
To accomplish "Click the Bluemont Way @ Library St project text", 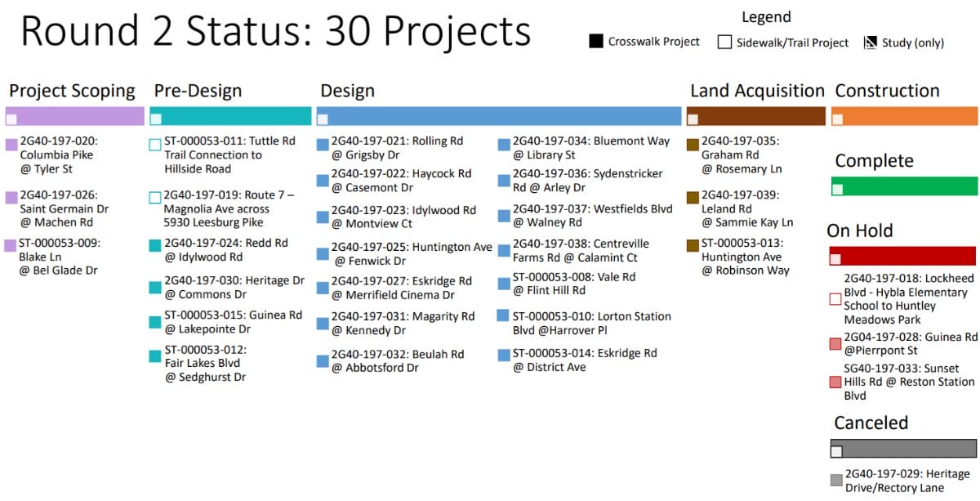I will [590, 148].
